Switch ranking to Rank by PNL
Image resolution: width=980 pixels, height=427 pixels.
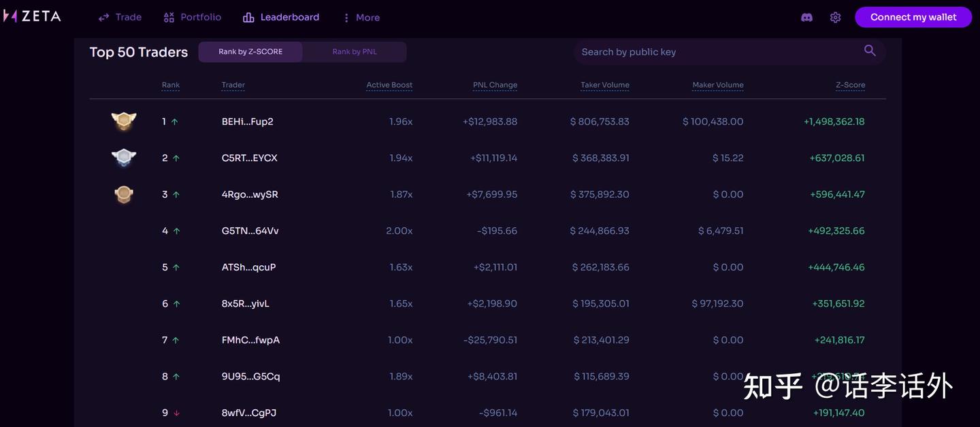coord(355,52)
